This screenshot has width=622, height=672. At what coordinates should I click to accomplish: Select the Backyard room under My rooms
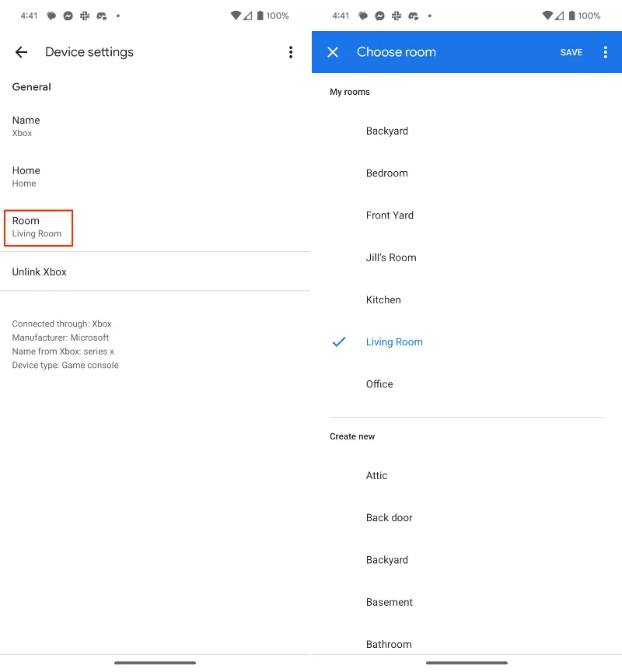(386, 131)
